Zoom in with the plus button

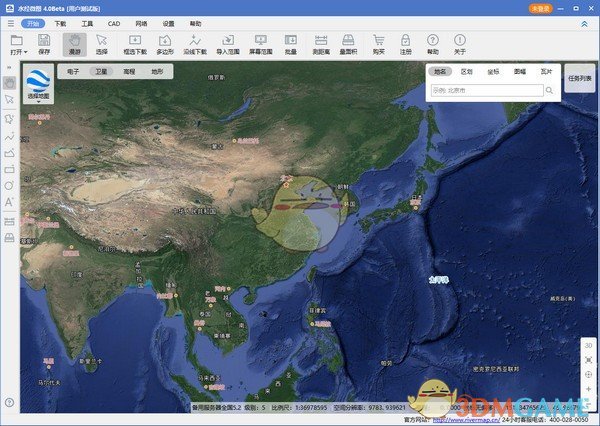tap(589, 389)
